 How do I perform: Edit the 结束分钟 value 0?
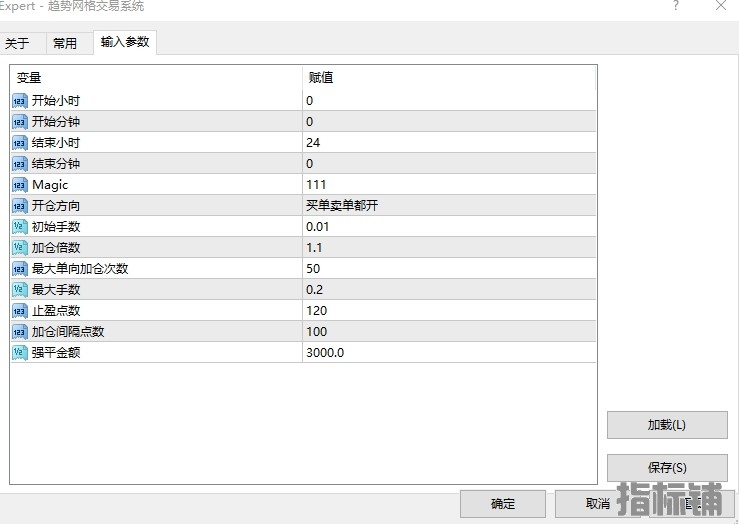tap(449, 164)
